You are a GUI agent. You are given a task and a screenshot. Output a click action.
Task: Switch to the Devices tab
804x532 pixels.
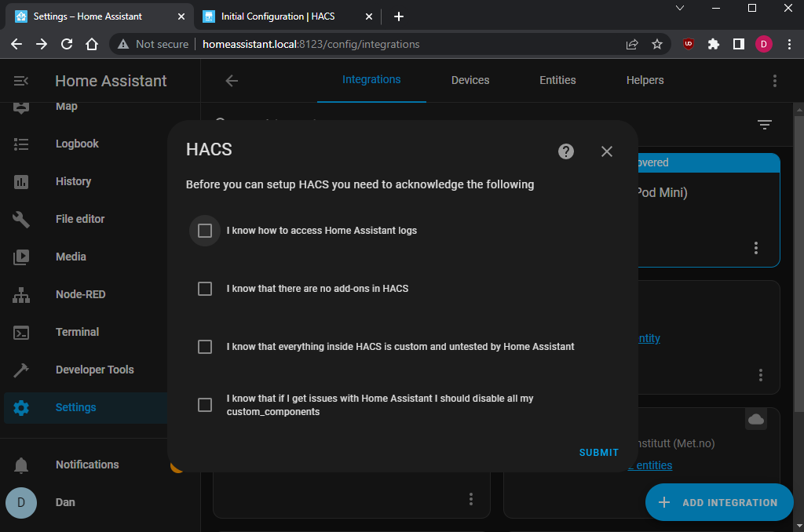pos(470,81)
